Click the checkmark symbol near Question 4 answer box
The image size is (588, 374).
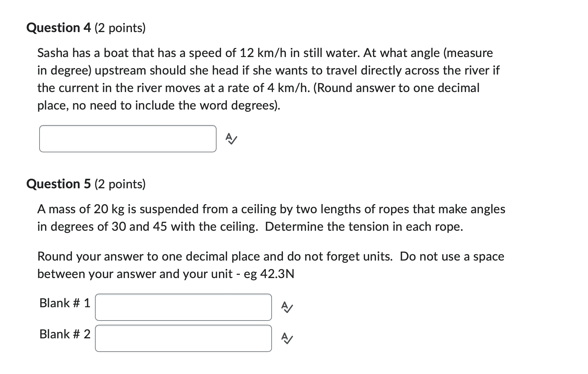(x=231, y=139)
